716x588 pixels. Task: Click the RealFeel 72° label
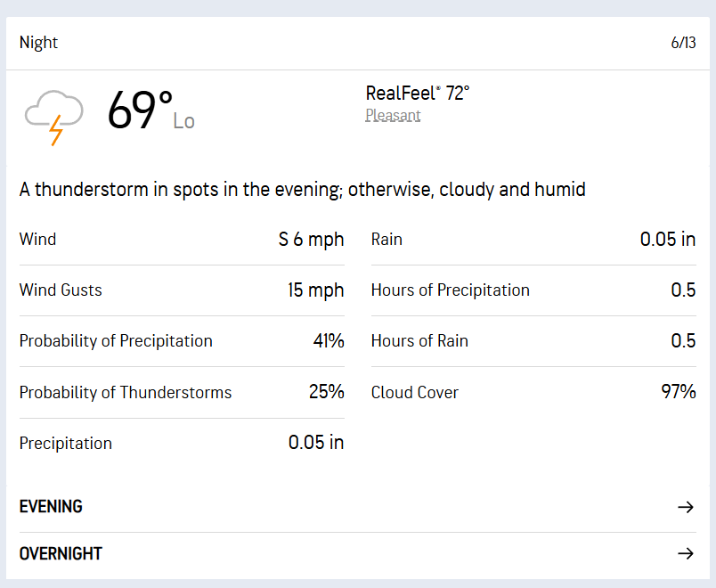[418, 94]
